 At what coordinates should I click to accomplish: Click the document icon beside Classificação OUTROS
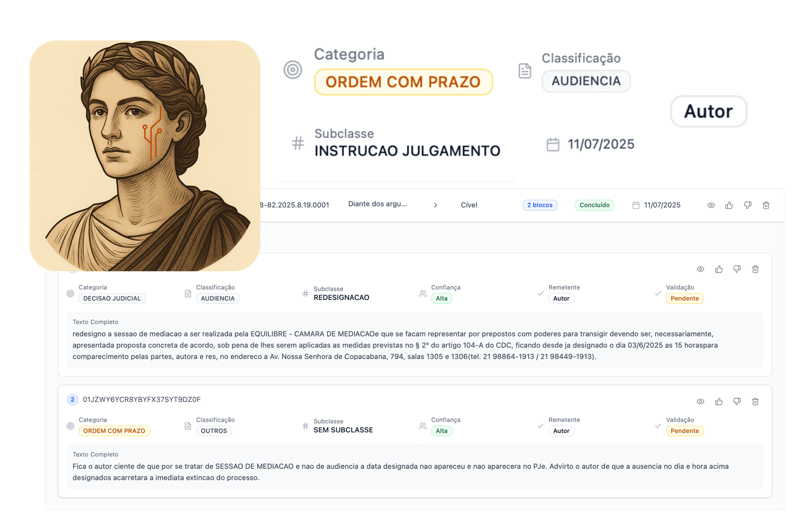(187, 426)
